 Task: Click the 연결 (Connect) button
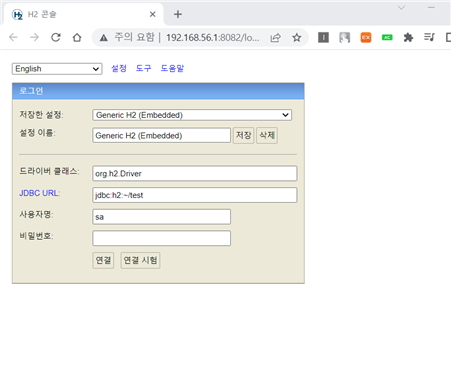[103, 260]
